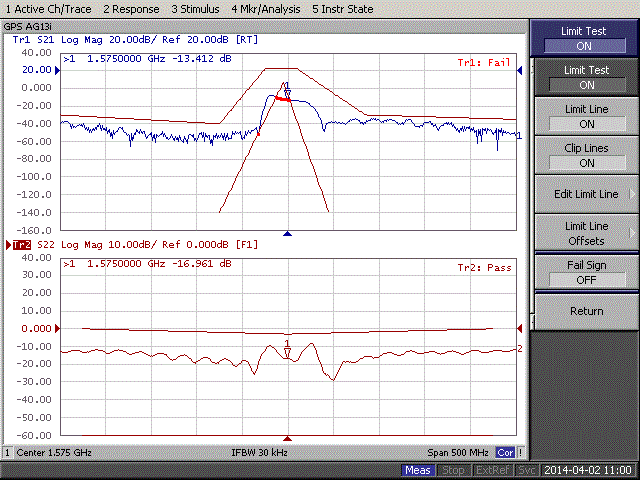Click the Span 500 MHz value
This screenshot has width=640, height=480.
(458, 452)
